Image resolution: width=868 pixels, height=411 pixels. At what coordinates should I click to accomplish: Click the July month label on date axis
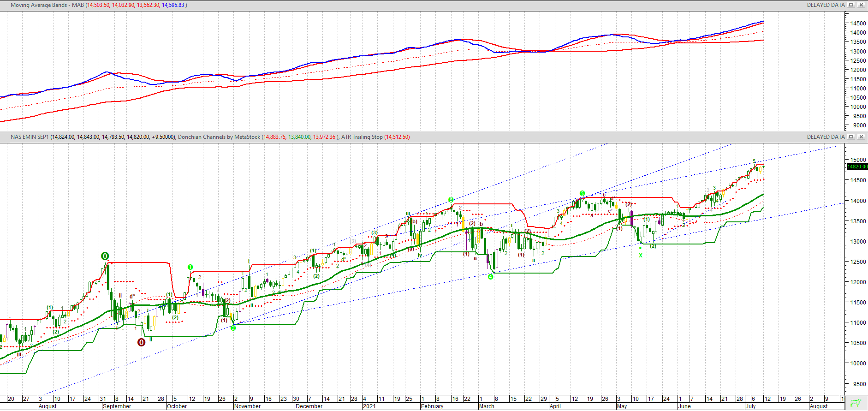[750, 406]
